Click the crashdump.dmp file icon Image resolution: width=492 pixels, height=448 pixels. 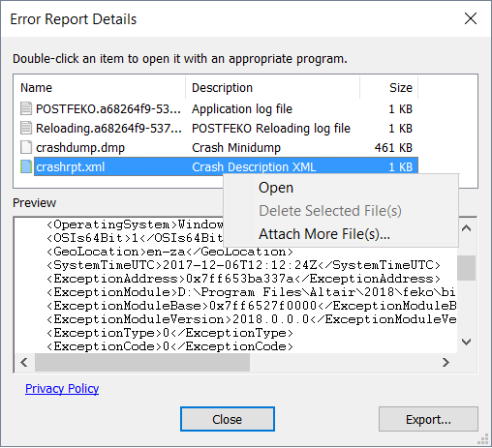[26, 147]
